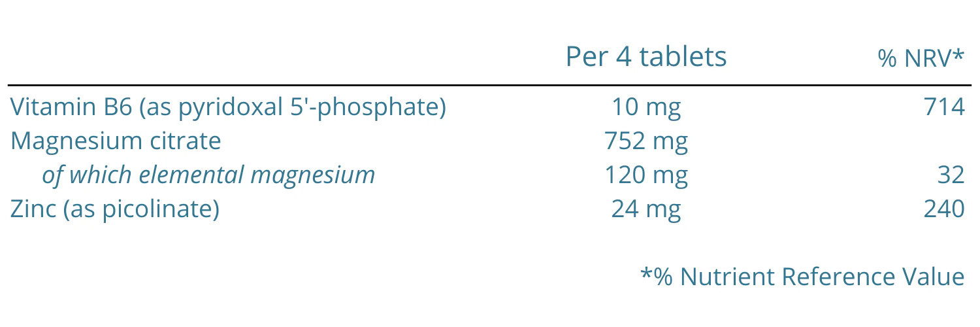Click the "240" NRV percentage for Zinc

944,209
